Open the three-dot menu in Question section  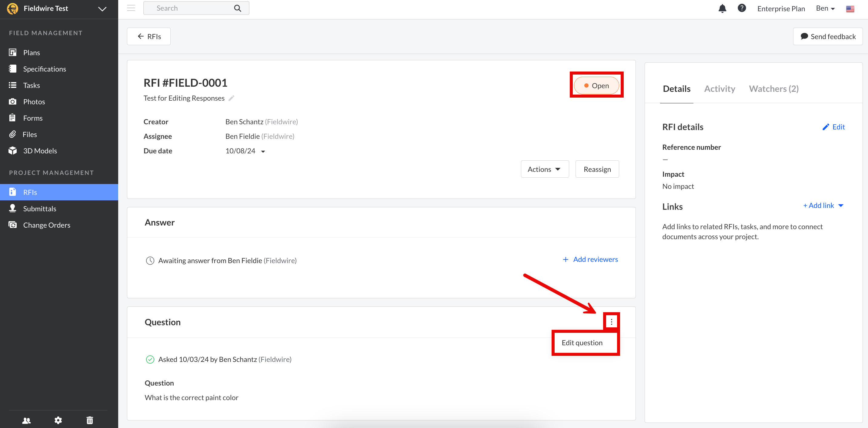[611, 322]
